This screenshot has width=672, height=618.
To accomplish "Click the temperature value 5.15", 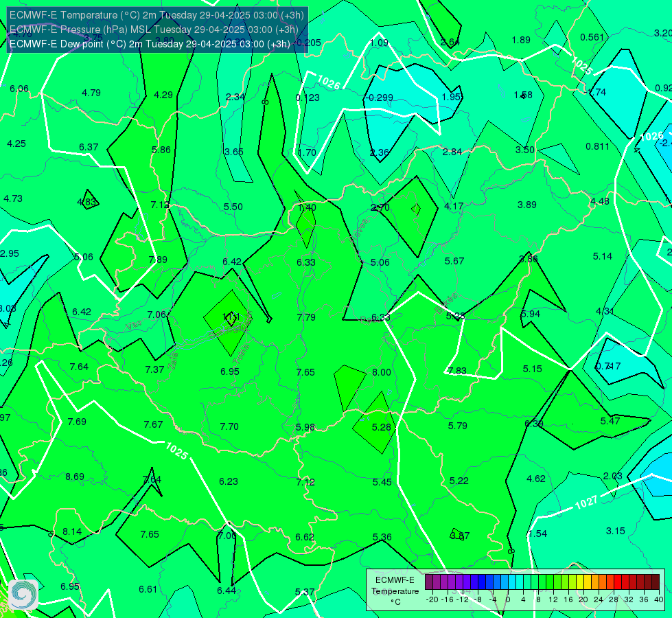I will (532, 369).
